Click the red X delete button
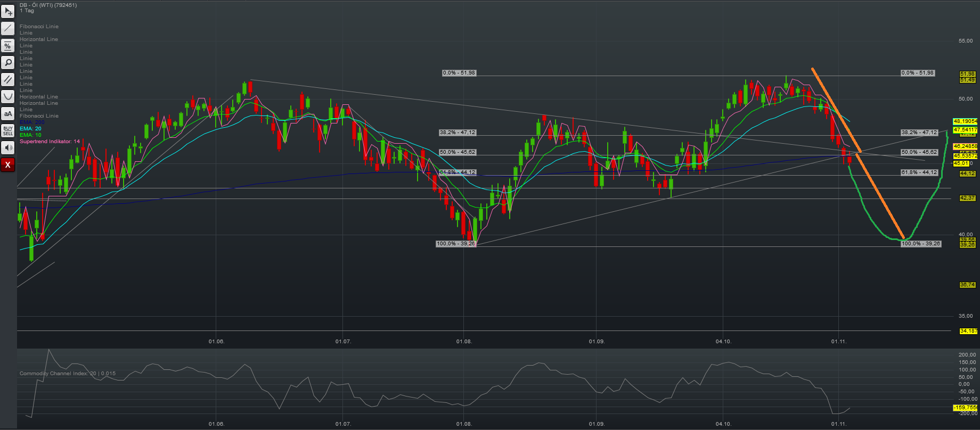The height and width of the screenshot is (430, 980). (8, 164)
